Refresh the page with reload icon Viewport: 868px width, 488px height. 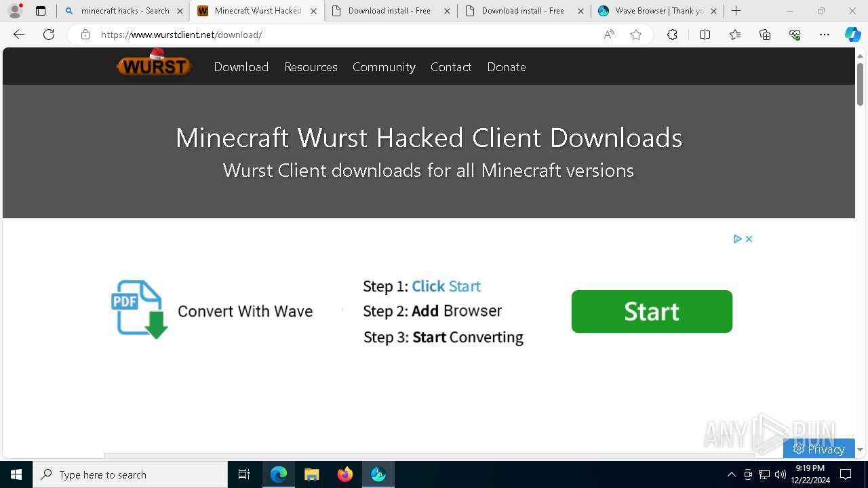point(49,35)
